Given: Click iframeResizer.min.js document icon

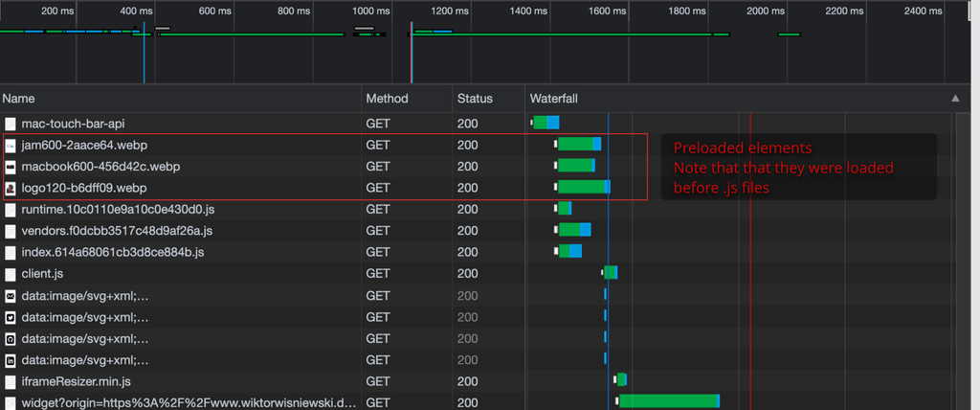Looking at the screenshot, I should (x=10, y=381).
